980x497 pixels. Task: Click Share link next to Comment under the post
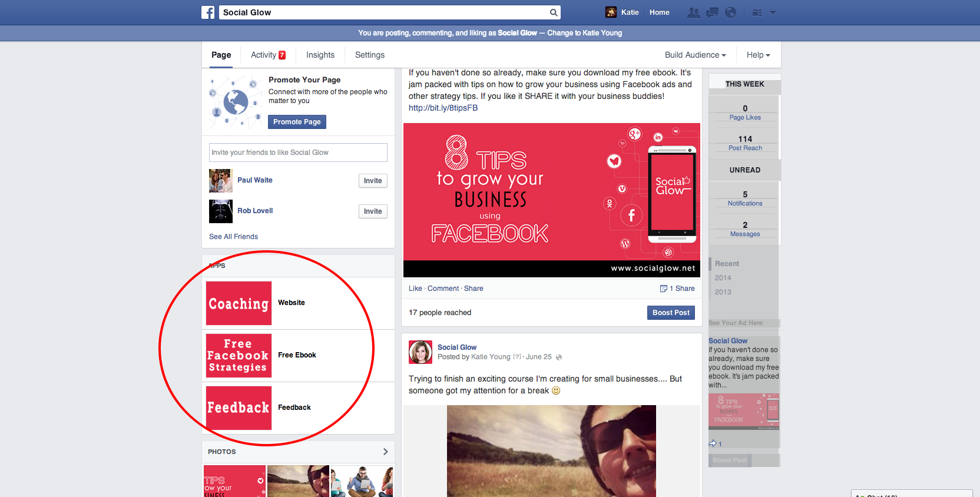pyautogui.click(x=474, y=289)
